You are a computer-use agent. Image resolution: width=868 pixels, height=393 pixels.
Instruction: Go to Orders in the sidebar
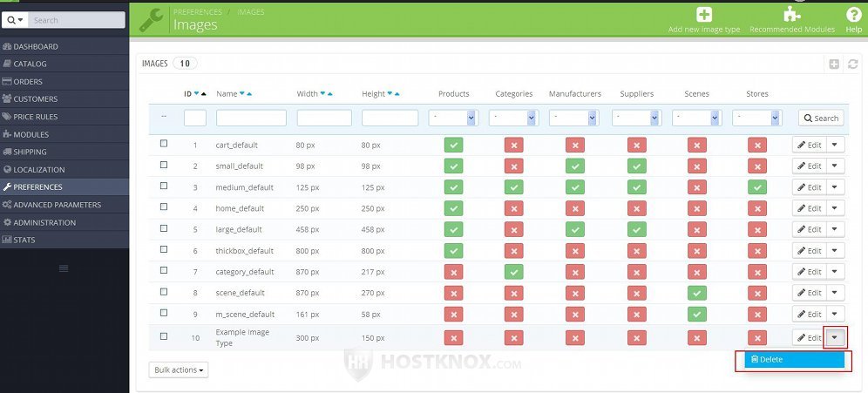click(x=64, y=81)
